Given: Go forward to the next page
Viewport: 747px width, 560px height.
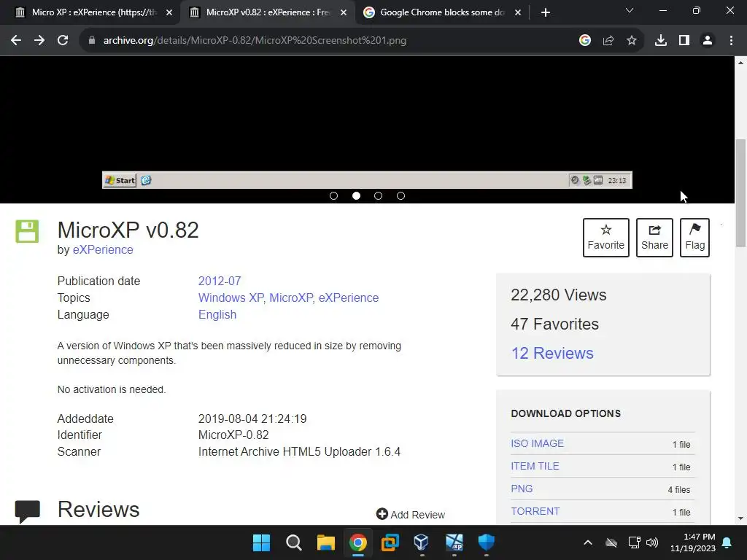Looking at the screenshot, I should click(x=39, y=41).
